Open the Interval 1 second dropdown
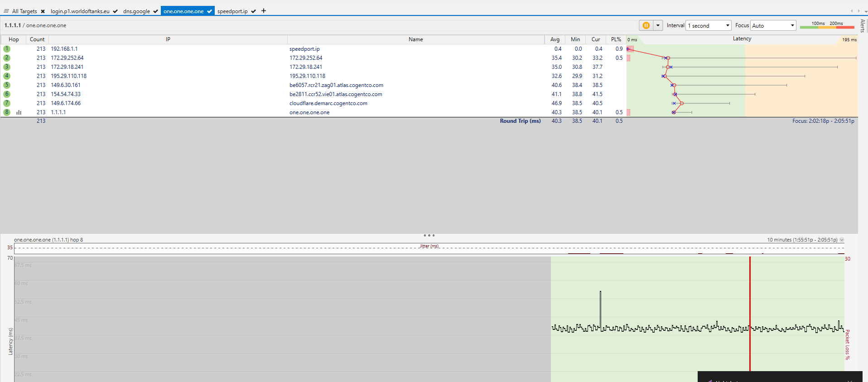The height and width of the screenshot is (382, 868). pyautogui.click(x=709, y=25)
